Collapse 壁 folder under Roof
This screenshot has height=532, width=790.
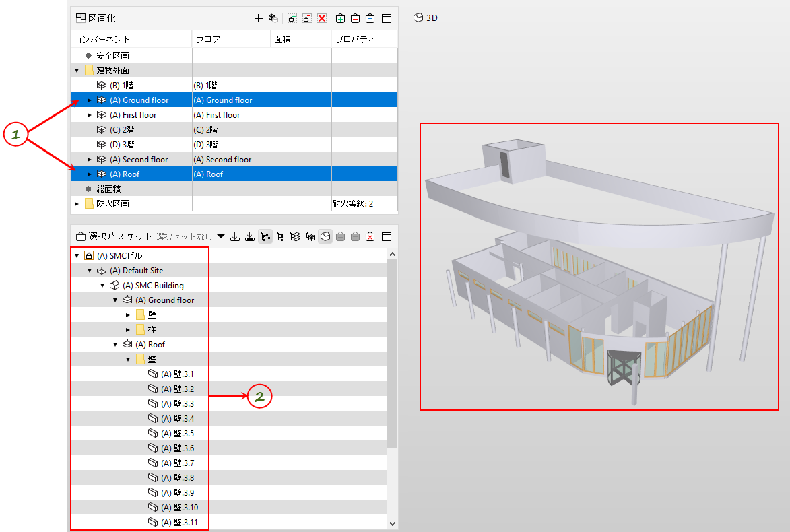[x=127, y=359]
